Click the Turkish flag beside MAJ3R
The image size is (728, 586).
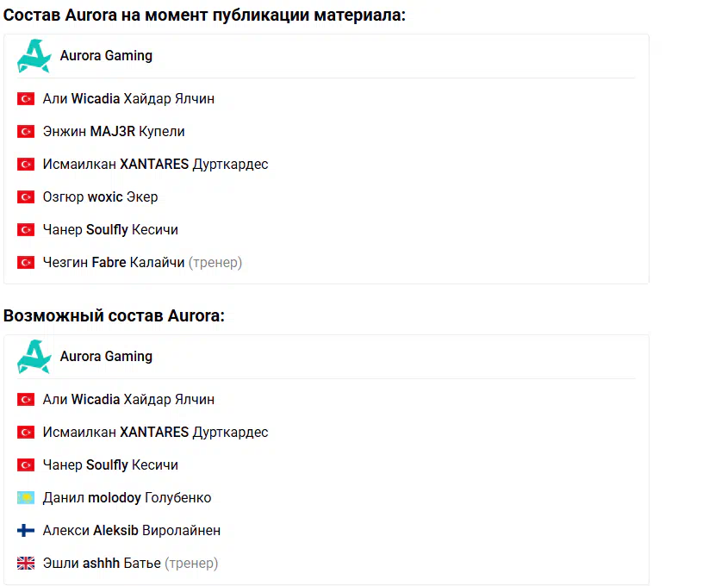point(26,132)
